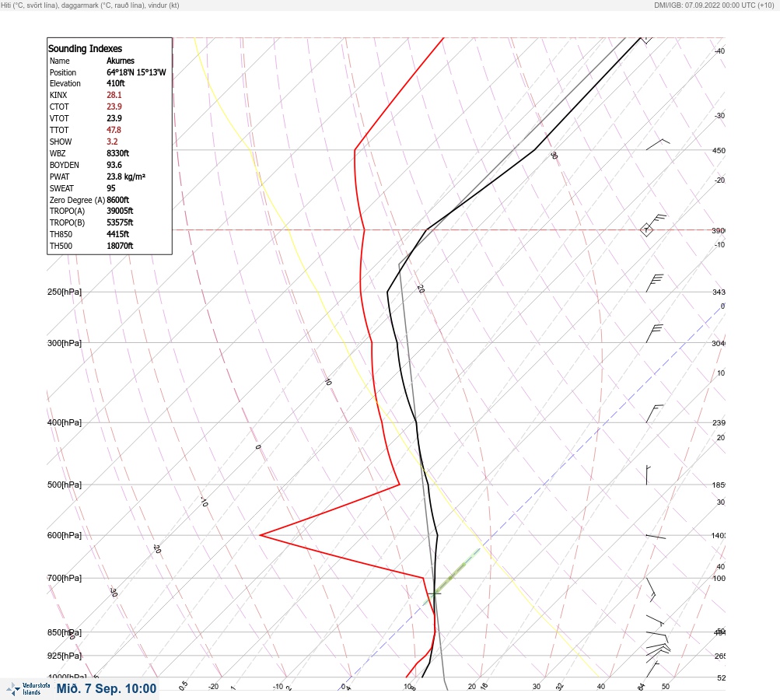Click the 600[hPa] pressure label
Viewport: 780px width, 700px height.
point(65,535)
